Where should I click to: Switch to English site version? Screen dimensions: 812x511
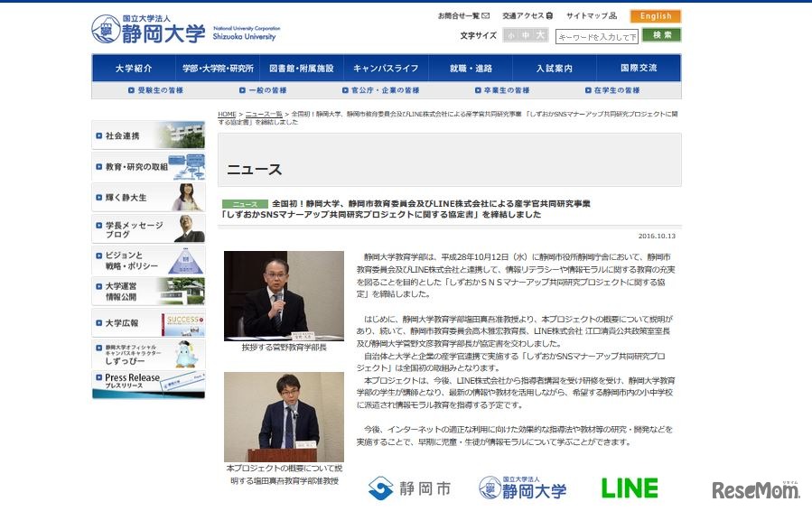[x=655, y=16]
